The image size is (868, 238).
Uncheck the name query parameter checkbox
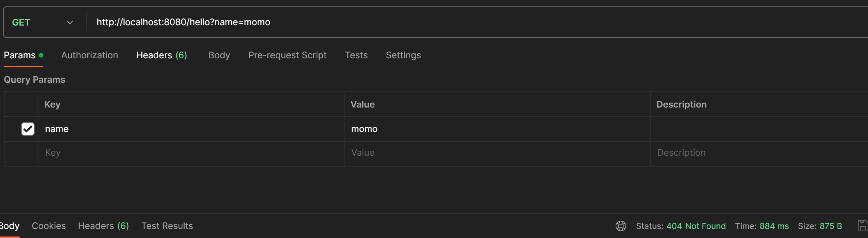pos(28,129)
